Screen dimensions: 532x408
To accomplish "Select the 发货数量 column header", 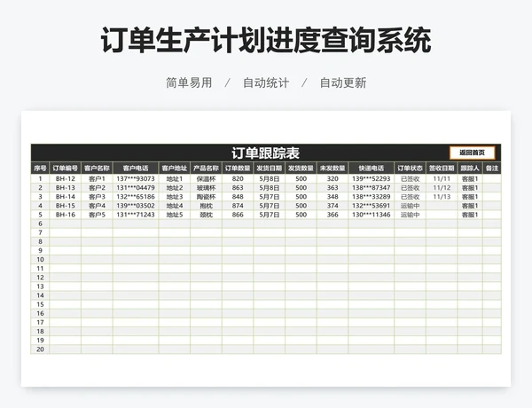I will pos(301,168).
